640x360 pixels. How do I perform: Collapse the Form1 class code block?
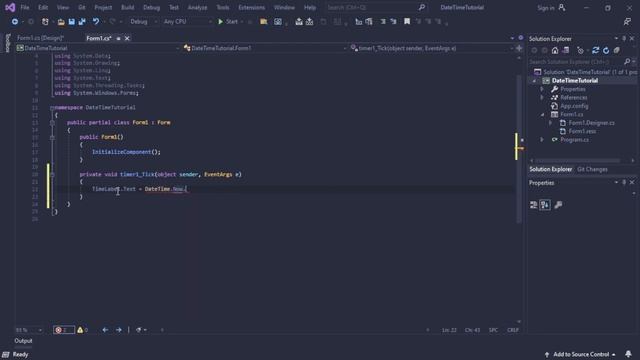click(52, 122)
